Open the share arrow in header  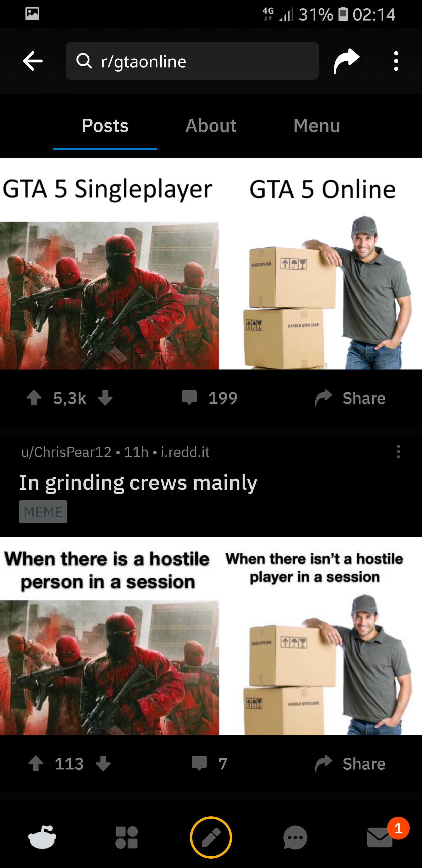(x=347, y=61)
